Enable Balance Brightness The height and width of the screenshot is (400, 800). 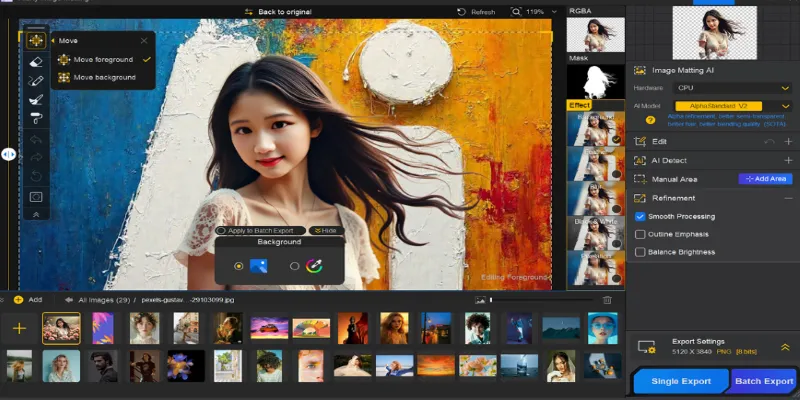pos(640,252)
